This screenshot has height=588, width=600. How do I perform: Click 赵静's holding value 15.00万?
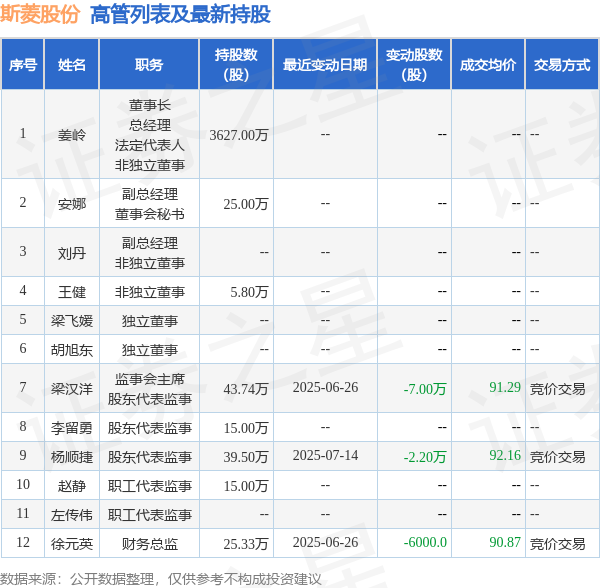coord(246,486)
